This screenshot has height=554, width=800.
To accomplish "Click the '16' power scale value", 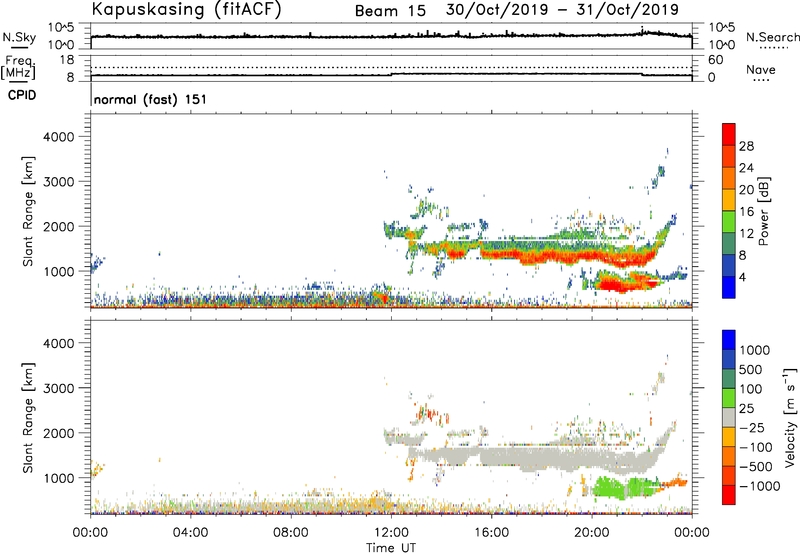I will [x=746, y=212].
